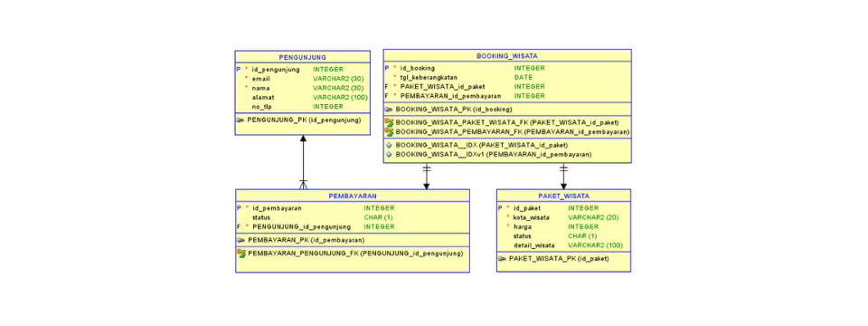This screenshot has width=868, height=326.
Task: Select the PAKET_WISATA table title
Action: [x=563, y=196]
